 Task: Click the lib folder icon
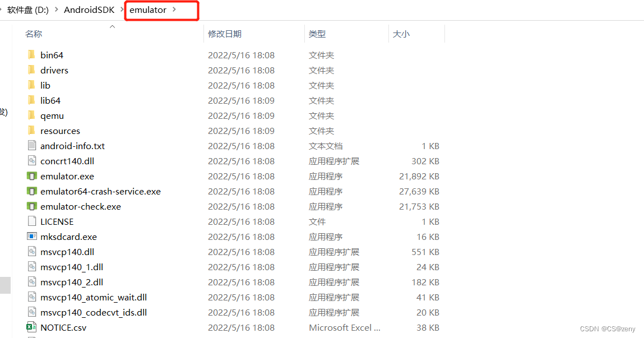coord(31,85)
